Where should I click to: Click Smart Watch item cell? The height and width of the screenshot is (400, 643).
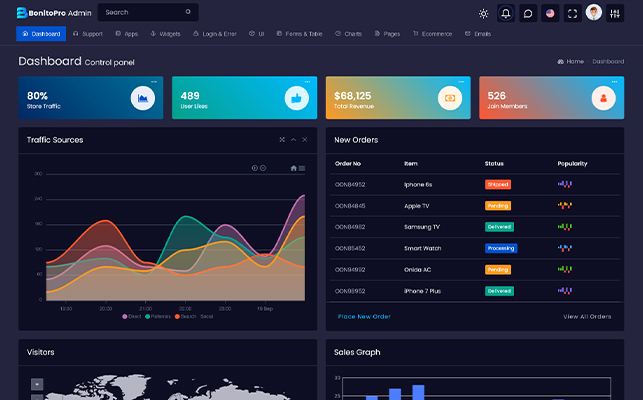click(422, 248)
